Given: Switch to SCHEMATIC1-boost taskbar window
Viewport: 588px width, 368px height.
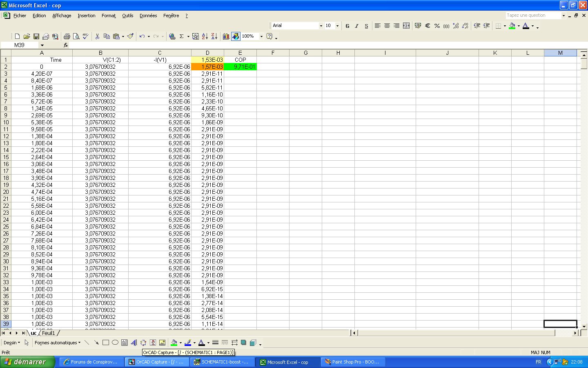Looking at the screenshot, I should point(223,362).
